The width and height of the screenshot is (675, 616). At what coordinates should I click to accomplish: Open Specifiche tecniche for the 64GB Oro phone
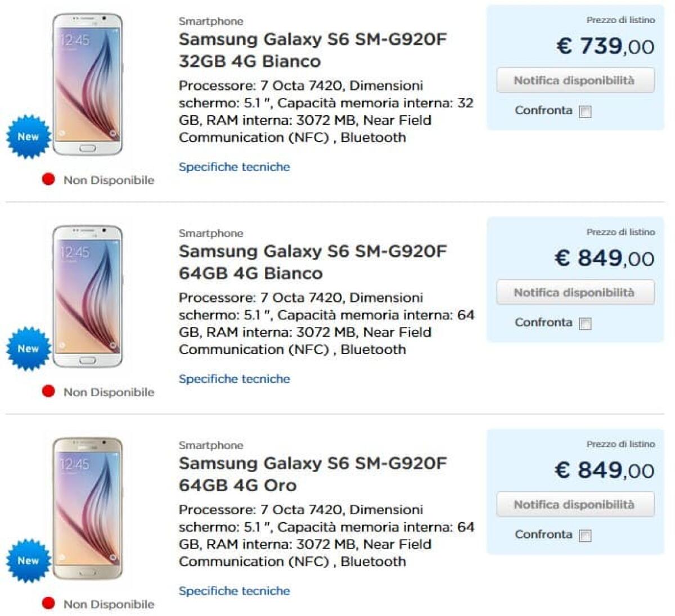(234, 591)
